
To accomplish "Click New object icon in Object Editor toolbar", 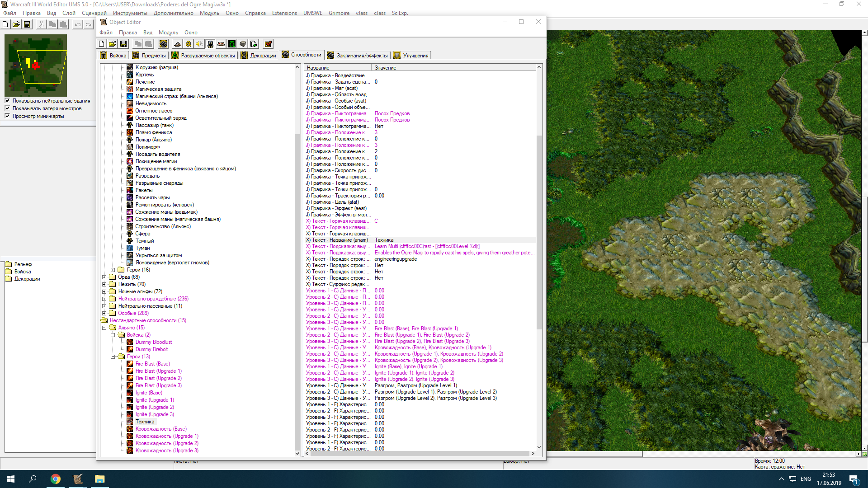I will click(x=102, y=44).
